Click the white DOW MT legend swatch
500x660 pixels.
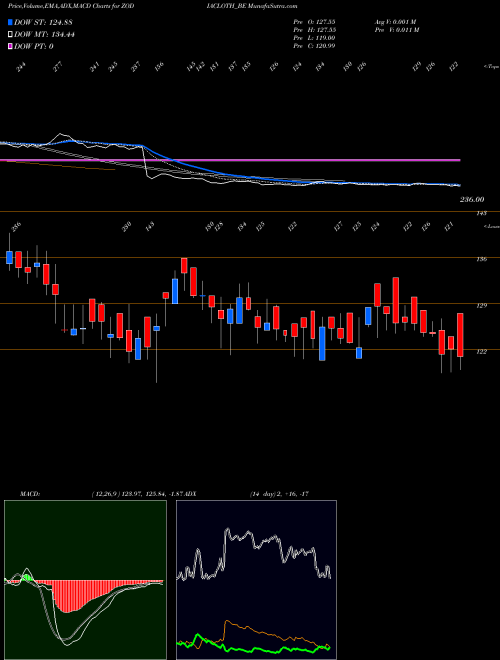[10, 35]
